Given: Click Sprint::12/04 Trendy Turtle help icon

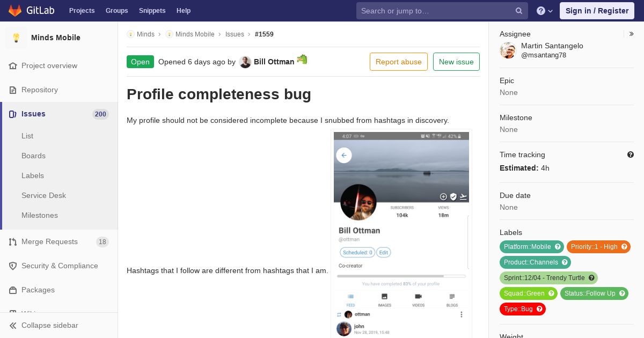Looking at the screenshot, I should [591, 278].
